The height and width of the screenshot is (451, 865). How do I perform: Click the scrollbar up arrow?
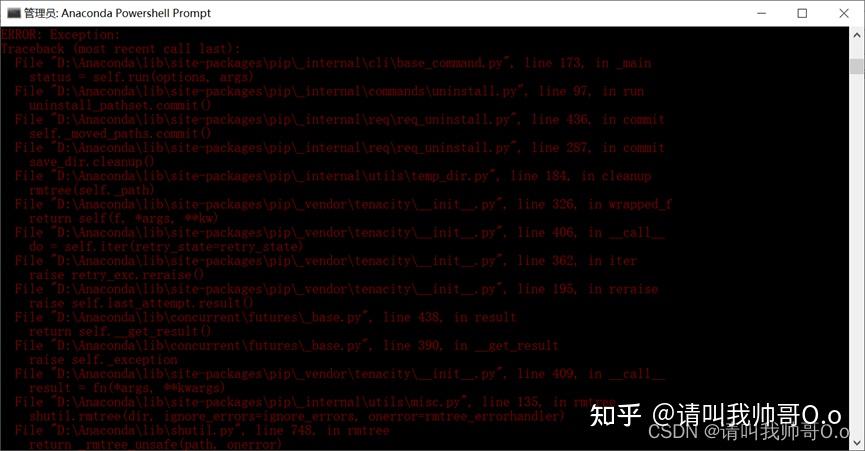(857, 35)
